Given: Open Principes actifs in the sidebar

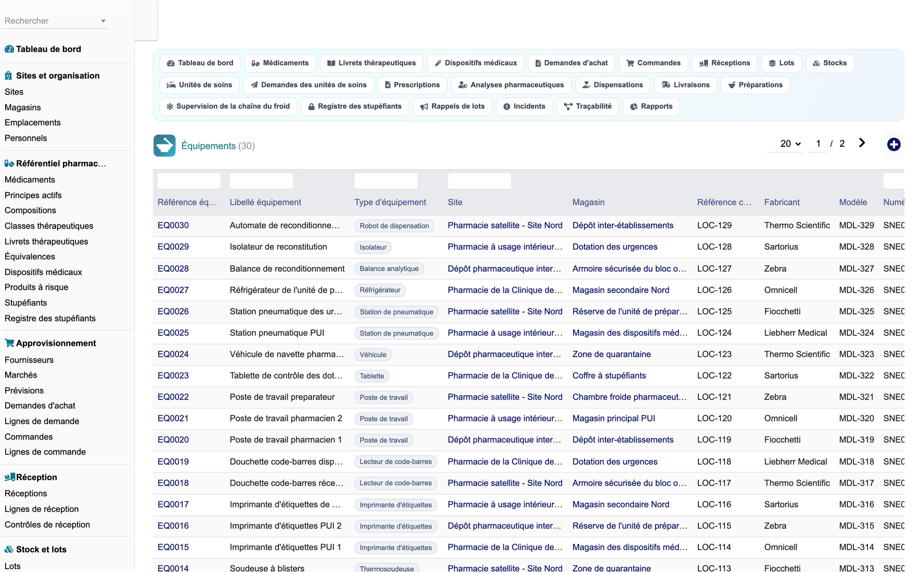Looking at the screenshot, I should coord(33,195).
